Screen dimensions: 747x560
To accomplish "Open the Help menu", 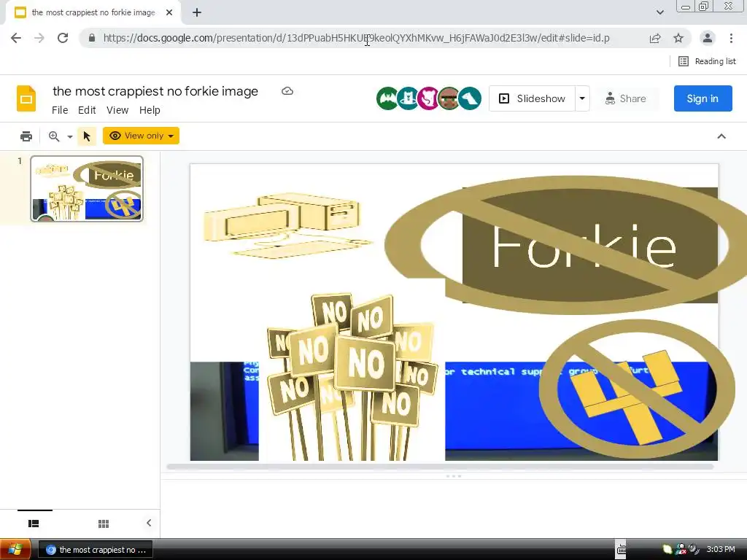I will [150, 110].
